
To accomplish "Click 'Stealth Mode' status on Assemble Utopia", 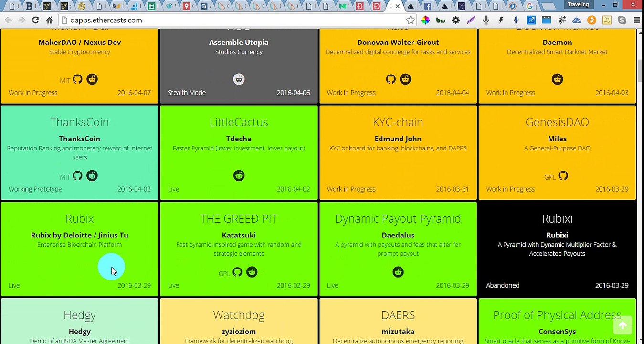I will (x=187, y=93).
